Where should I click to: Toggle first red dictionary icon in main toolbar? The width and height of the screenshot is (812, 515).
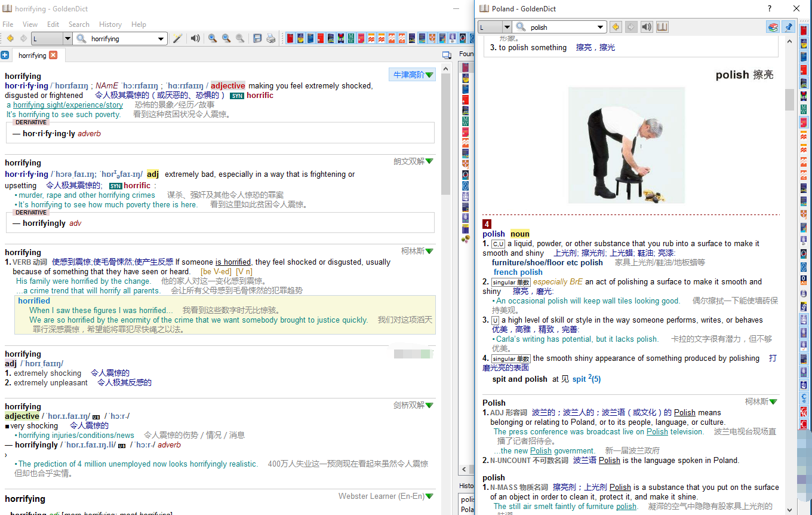point(290,38)
